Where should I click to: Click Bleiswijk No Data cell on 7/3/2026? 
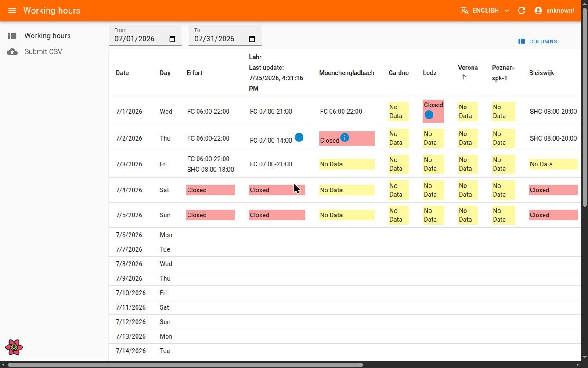(553, 164)
